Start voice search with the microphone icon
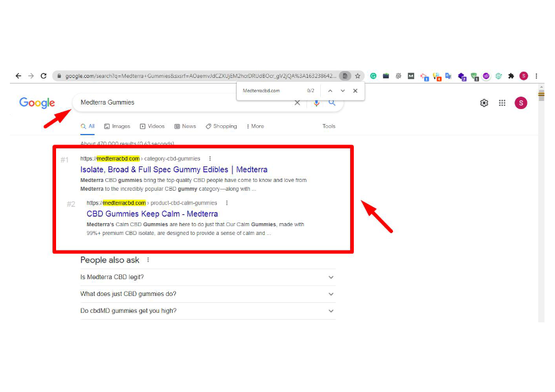This screenshot has height=392, width=555. tap(316, 103)
